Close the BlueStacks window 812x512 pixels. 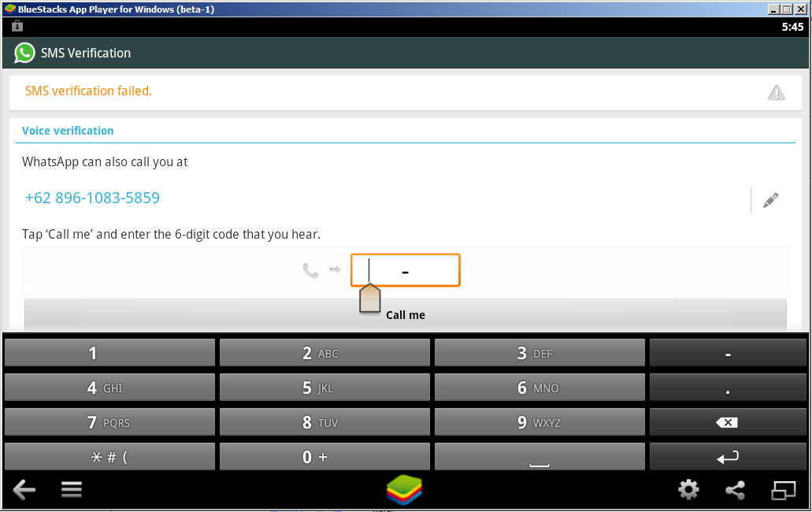pyautogui.click(x=801, y=9)
